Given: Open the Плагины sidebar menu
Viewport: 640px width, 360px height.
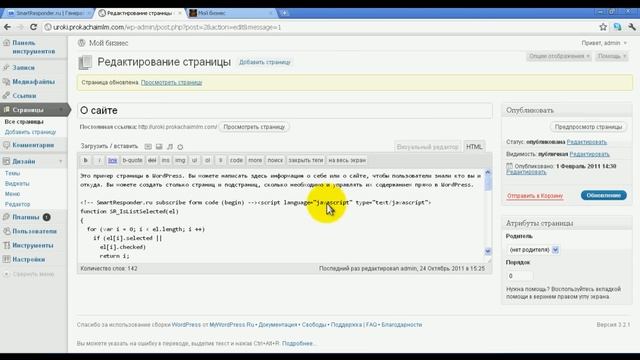Looking at the screenshot, I should point(26,217).
